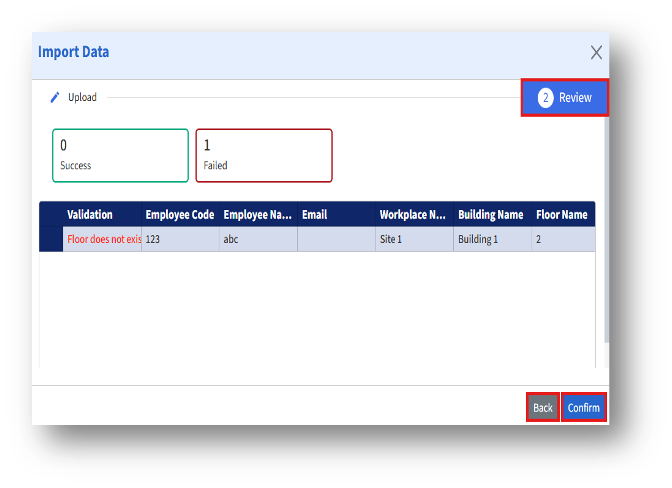The width and height of the screenshot is (672, 488).
Task: Select the 'Floor does not exis' validation cell
Action: pos(102,239)
